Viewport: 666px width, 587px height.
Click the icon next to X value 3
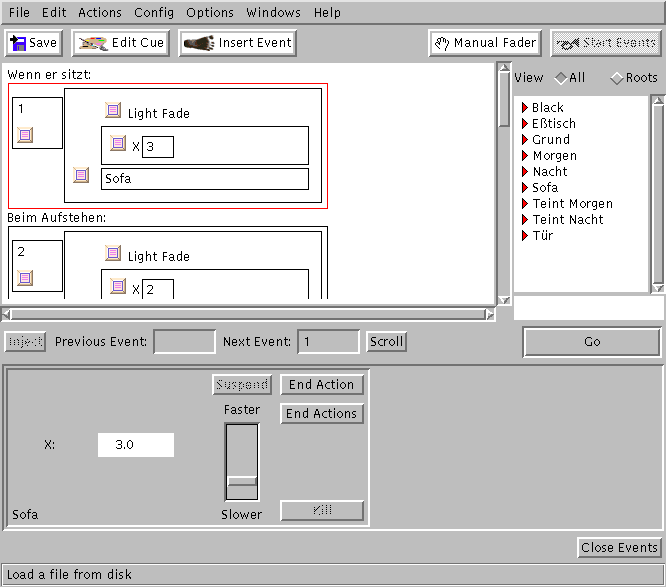118,144
